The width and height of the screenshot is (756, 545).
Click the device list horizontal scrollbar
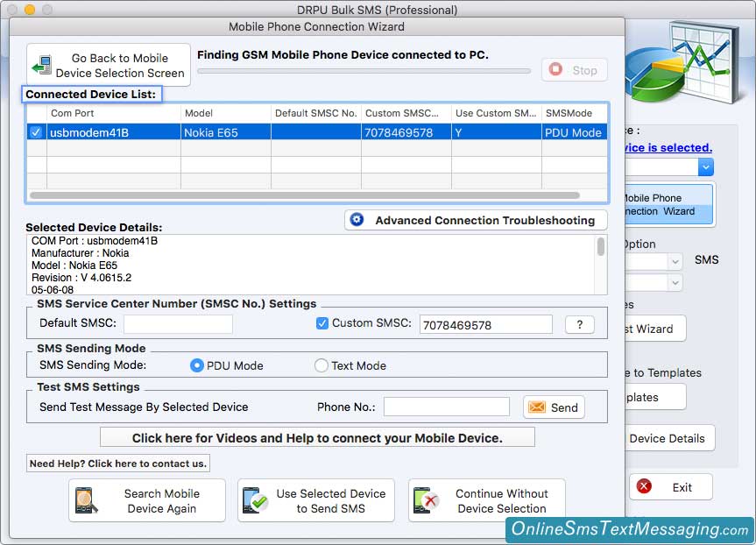(x=305, y=195)
